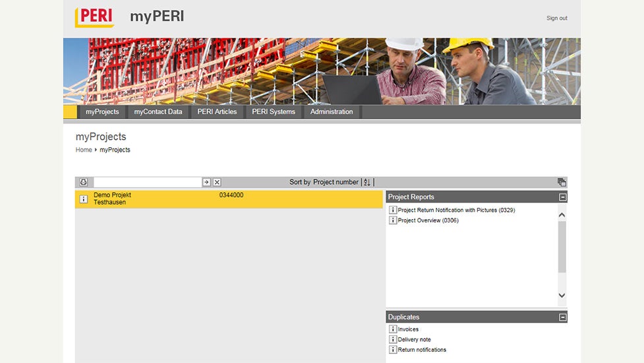The width and height of the screenshot is (644, 363).
Task: Open info icon for Demo Projekt
Action: pos(84,199)
